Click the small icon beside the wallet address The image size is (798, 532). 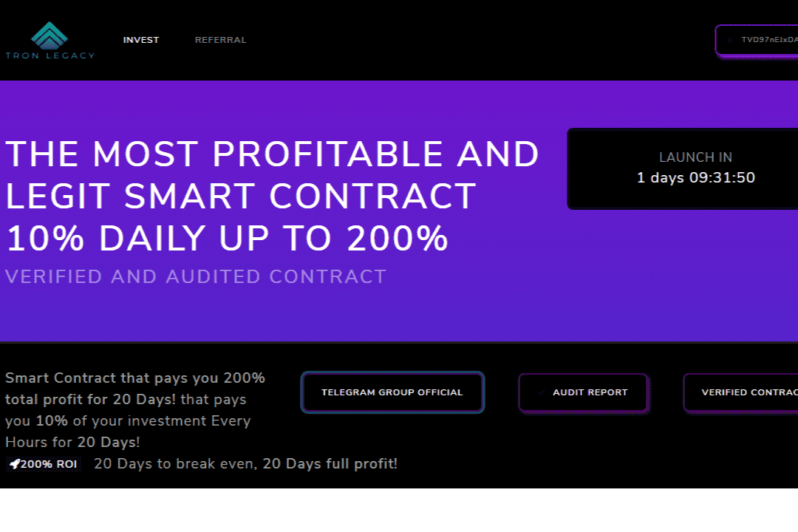(x=730, y=40)
